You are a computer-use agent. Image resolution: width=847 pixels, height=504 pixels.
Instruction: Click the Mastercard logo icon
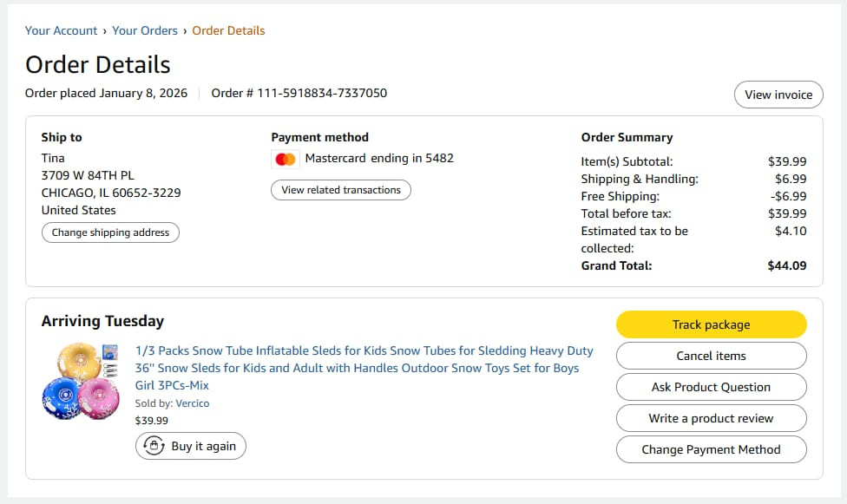(285, 159)
